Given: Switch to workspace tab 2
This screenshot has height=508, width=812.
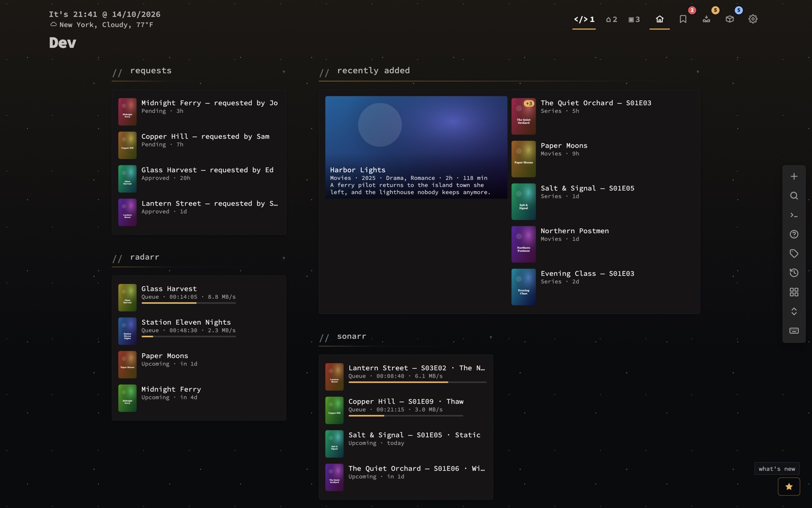Looking at the screenshot, I should pyautogui.click(x=612, y=19).
